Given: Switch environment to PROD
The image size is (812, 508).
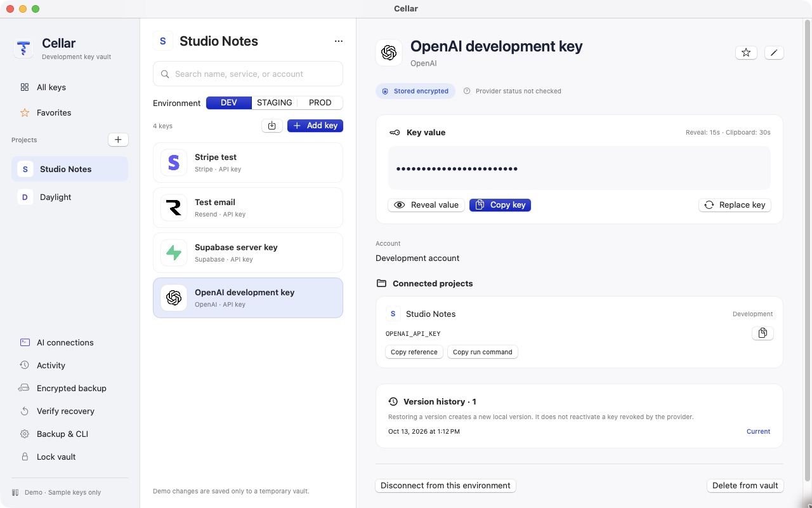Looking at the screenshot, I should pyautogui.click(x=320, y=103).
